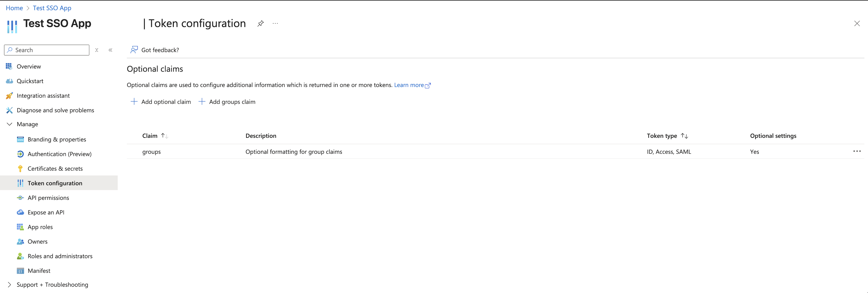Click the Certificates & secrets key icon
Image resolution: width=868 pixels, height=293 pixels.
(20, 169)
